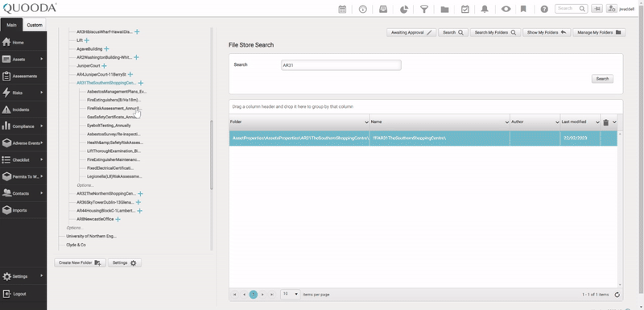Click the eye watch icon
Image resolution: width=644 pixels, height=310 pixels.
506,9
